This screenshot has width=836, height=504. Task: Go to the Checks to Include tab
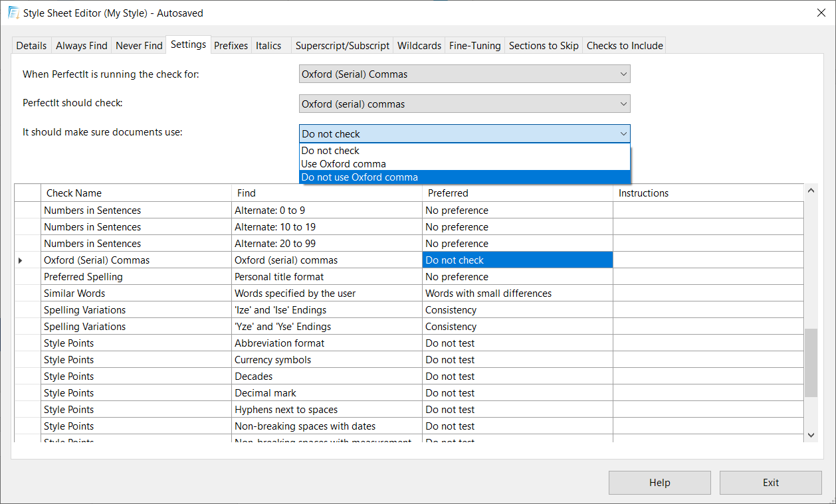624,46
